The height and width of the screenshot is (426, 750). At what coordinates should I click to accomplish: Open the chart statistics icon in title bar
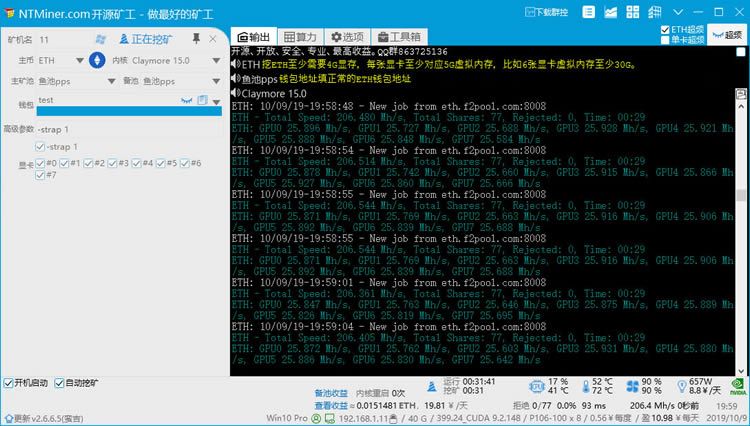[x=610, y=12]
